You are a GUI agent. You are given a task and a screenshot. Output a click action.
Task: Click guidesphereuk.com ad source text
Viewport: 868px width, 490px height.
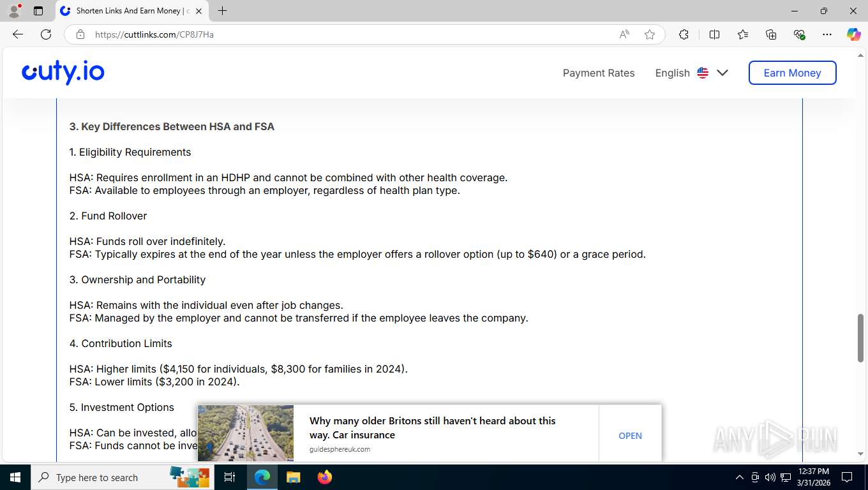tap(340, 449)
